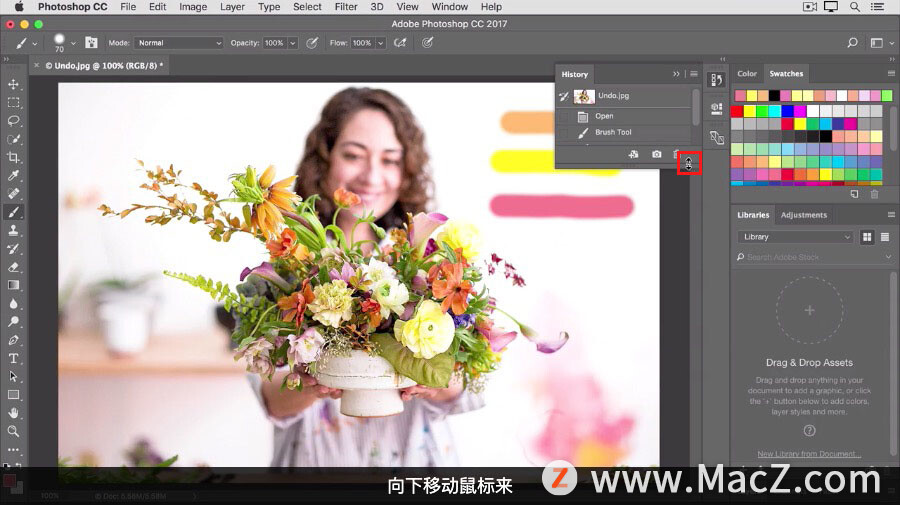Open the brush preset picker dropdown

(73, 43)
